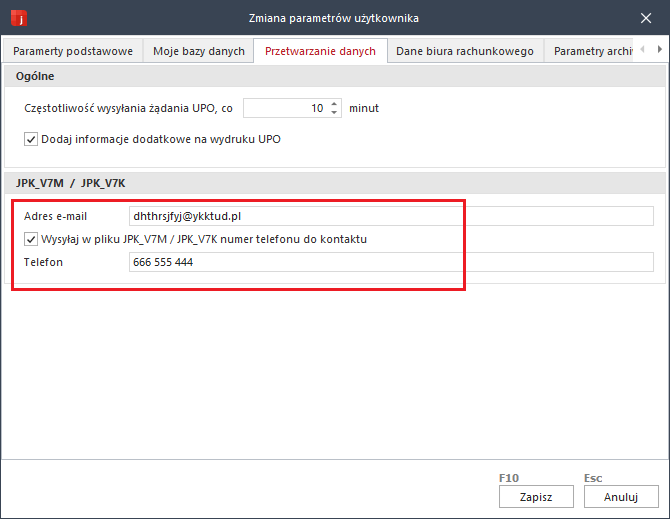Click into the Telefon input field

tap(391, 262)
